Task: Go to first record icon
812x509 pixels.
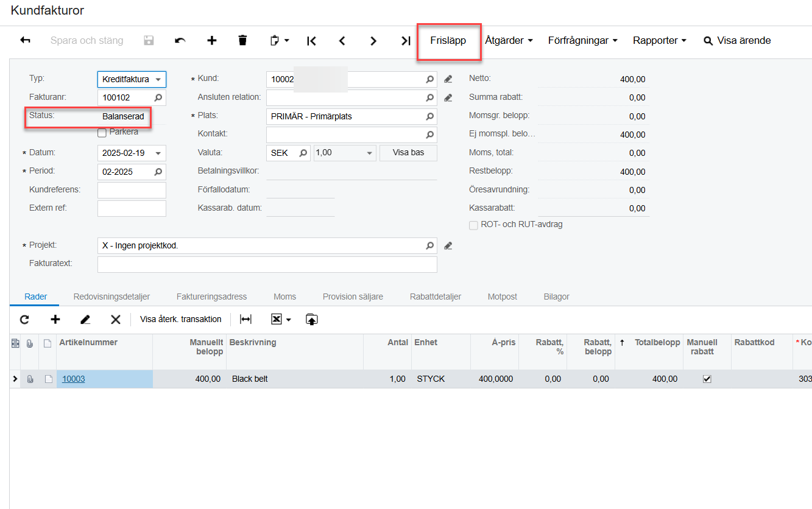Action: [x=311, y=40]
